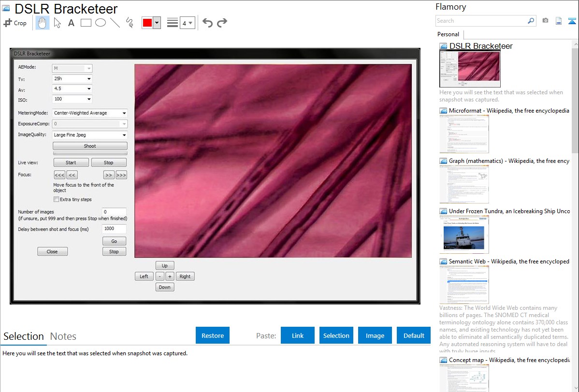Viewport: 579px width, 392px height.
Task: Click the plus zoom button
Action: coord(170,276)
